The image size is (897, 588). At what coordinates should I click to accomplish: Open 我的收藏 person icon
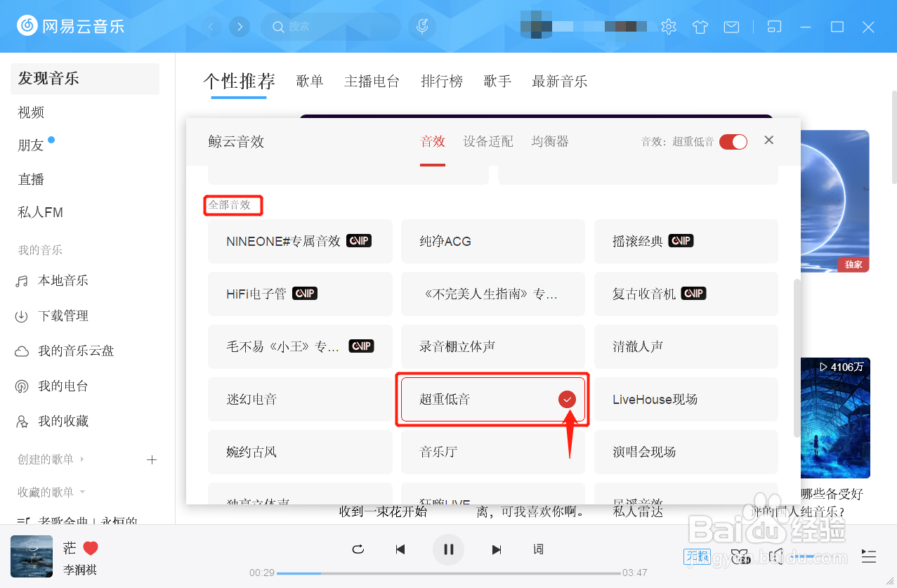22,422
